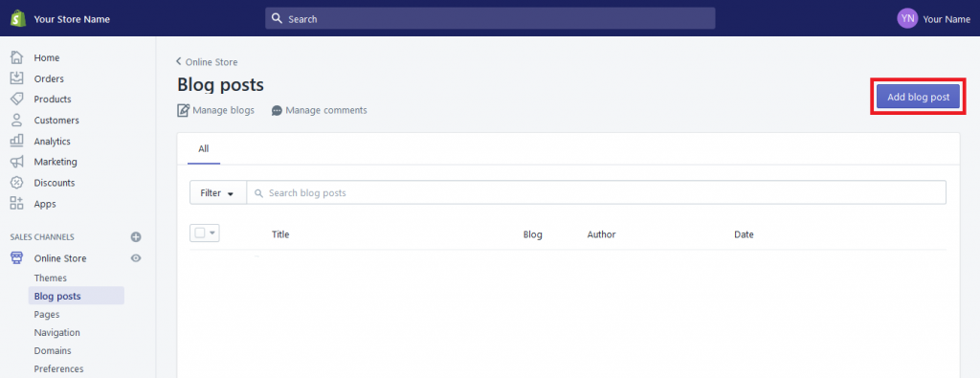Image resolution: width=980 pixels, height=378 pixels.
Task: Open Domains under Online Store
Action: pos(53,350)
